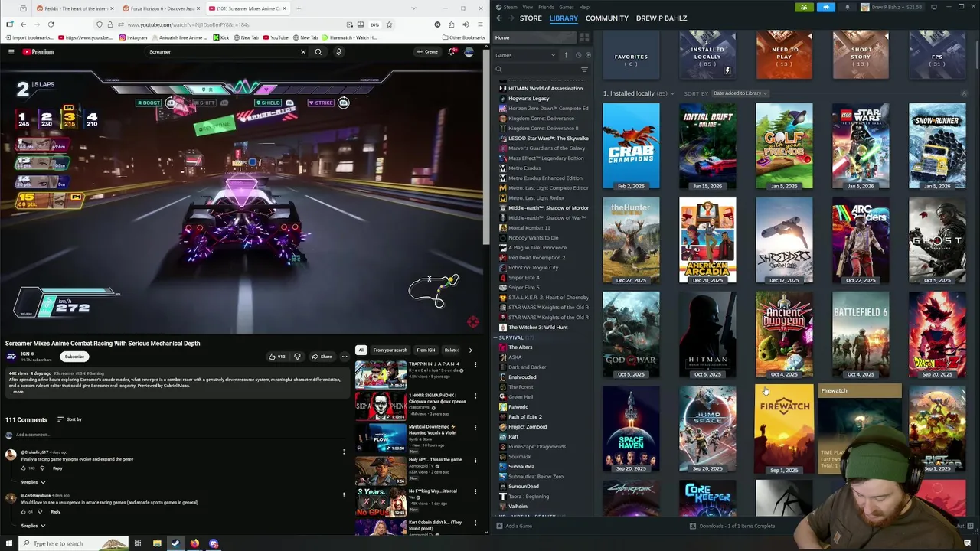Image resolution: width=980 pixels, height=551 pixels.
Task: Reload the page in Firefox
Action: pos(51,24)
